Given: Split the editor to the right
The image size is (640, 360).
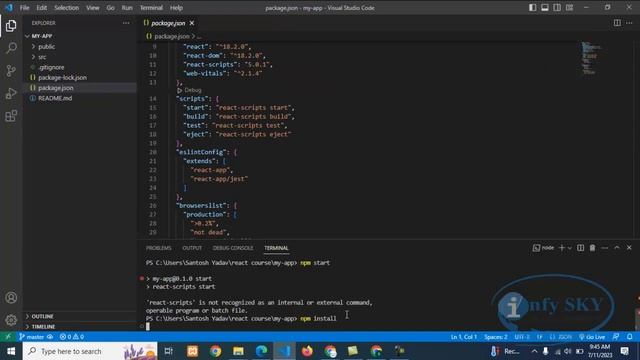Looking at the screenshot, I should (x=617, y=23).
